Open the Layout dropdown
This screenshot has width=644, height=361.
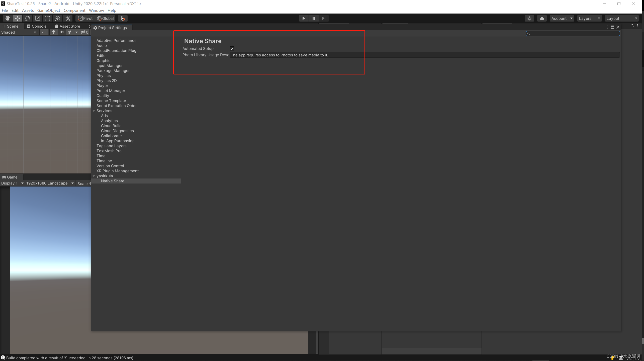[x=622, y=18]
